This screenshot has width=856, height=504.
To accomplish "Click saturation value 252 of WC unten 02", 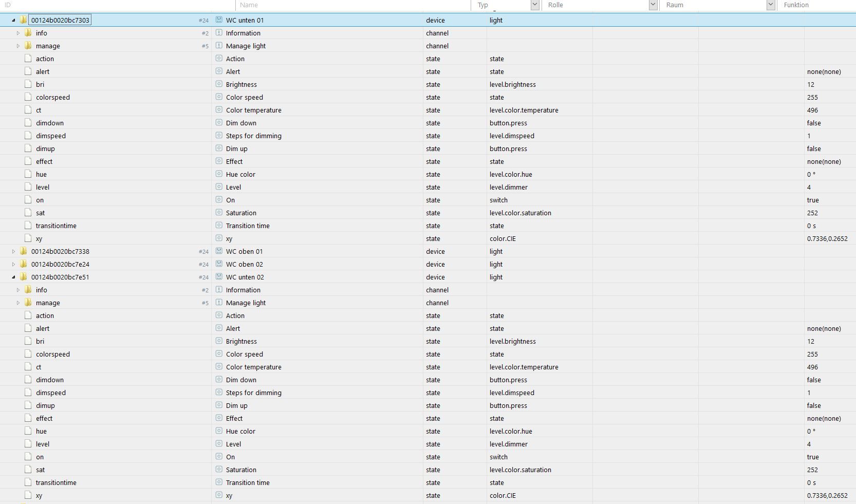I will (x=812, y=470).
